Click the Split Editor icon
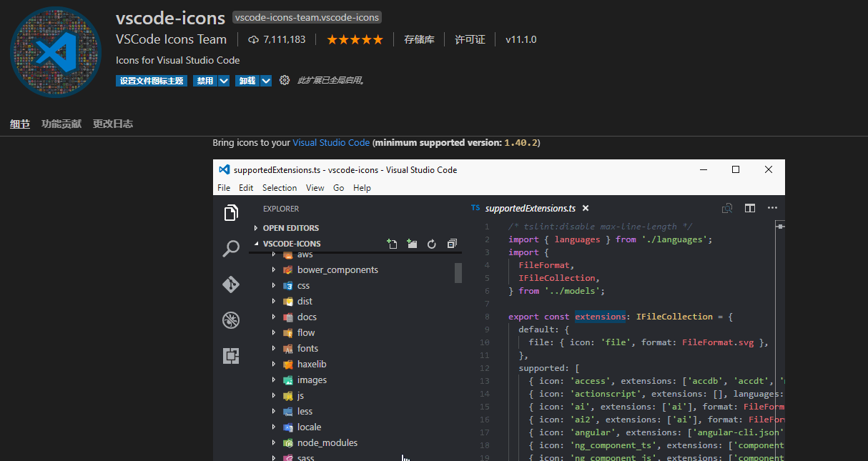 [750, 208]
